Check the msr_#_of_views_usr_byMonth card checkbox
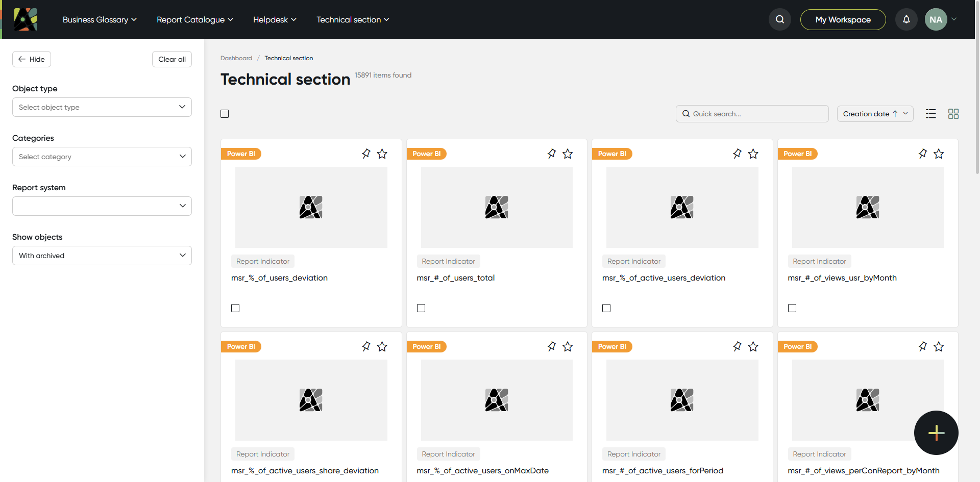Image resolution: width=980 pixels, height=482 pixels. tap(792, 308)
